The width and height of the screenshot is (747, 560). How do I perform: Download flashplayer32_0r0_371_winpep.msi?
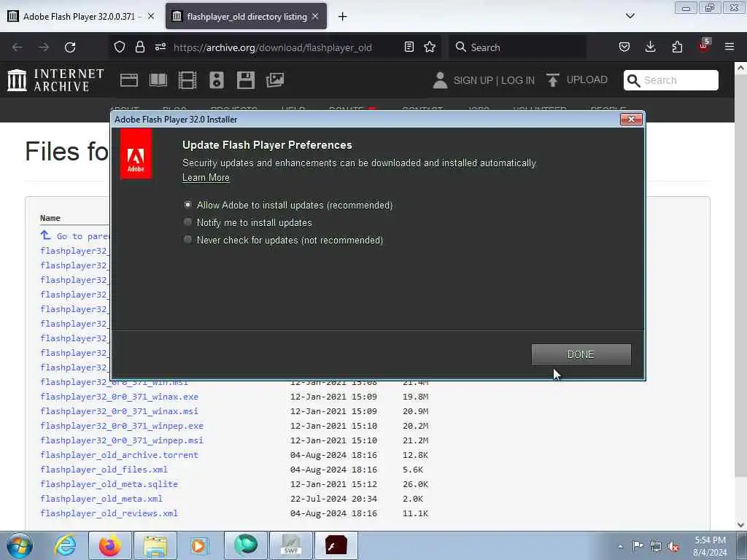coord(122,440)
